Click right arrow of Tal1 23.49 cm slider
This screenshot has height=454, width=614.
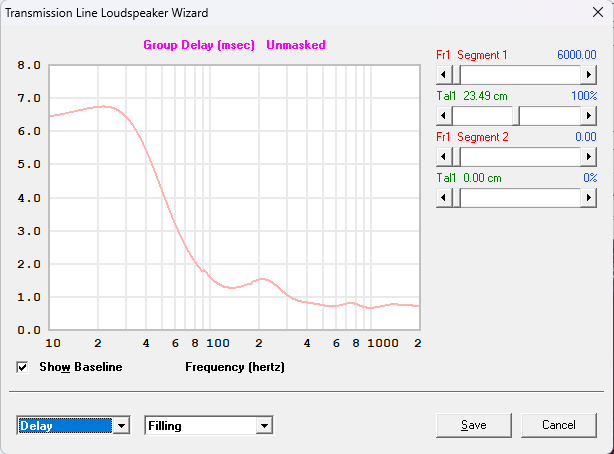coord(589,116)
